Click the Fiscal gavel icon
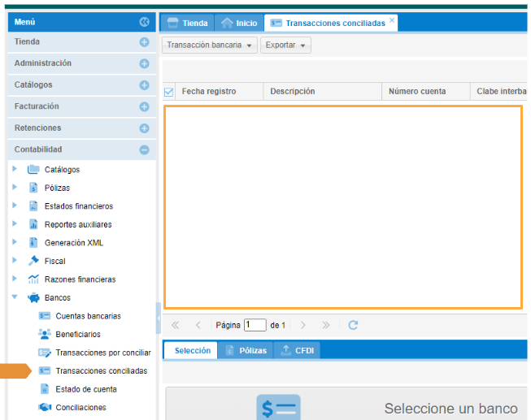The height and width of the screenshot is (420, 531). (33, 261)
